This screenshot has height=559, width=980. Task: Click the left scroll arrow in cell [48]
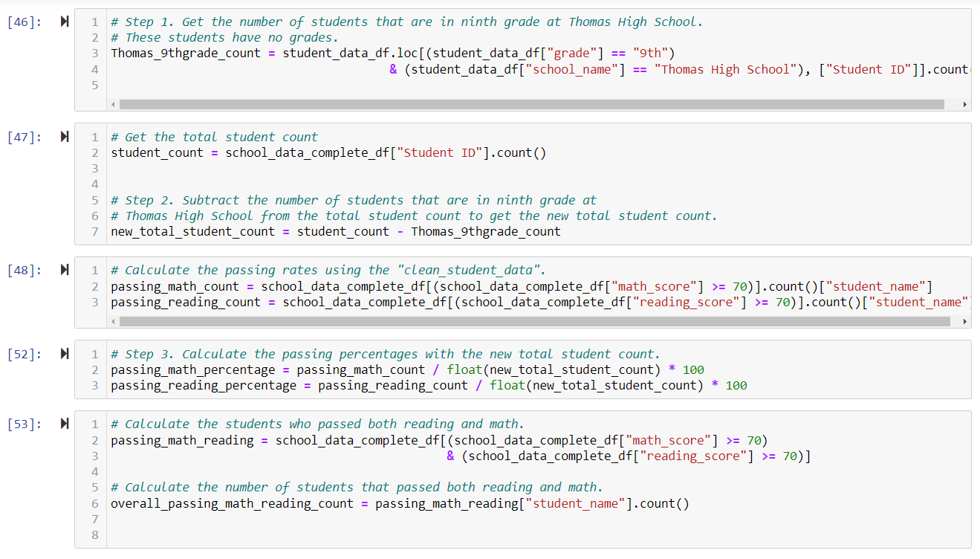[x=113, y=321]
